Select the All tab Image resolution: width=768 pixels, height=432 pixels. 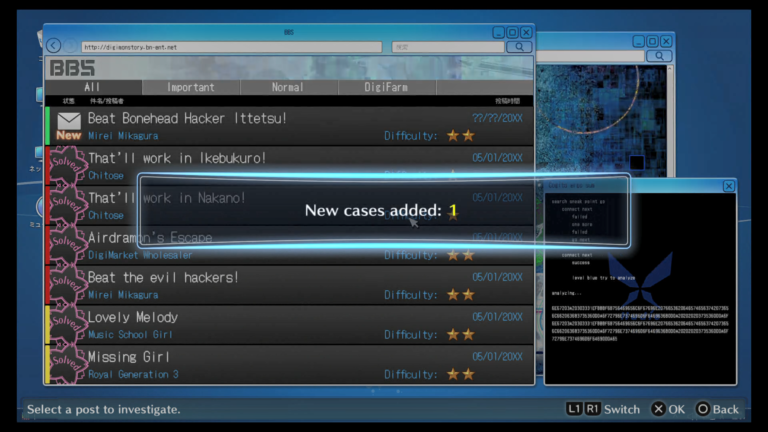click(92, 88)
